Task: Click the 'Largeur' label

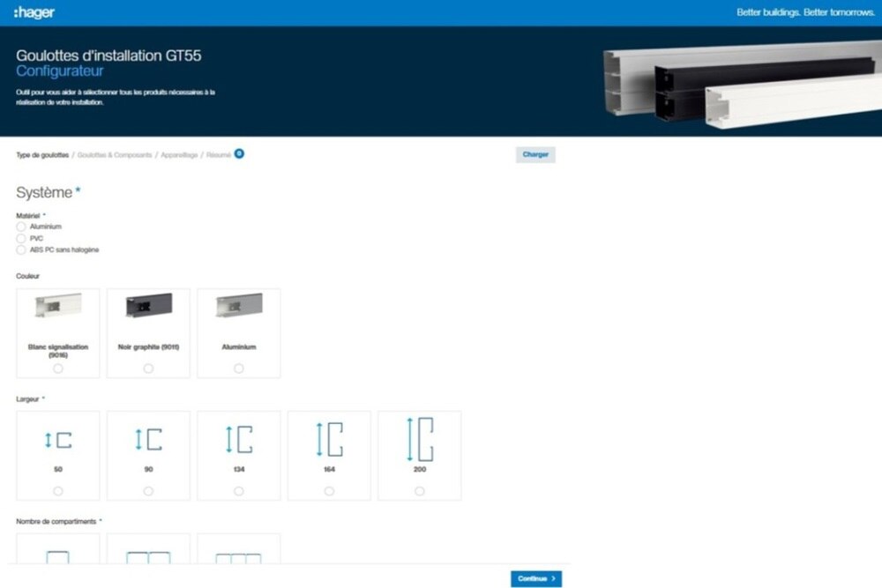Action: pos(27,399)
